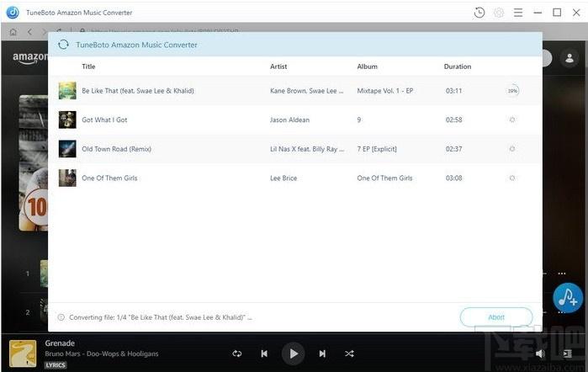Go to the browser home icon
The image size is (588, 372).
(x=13, y=32)
